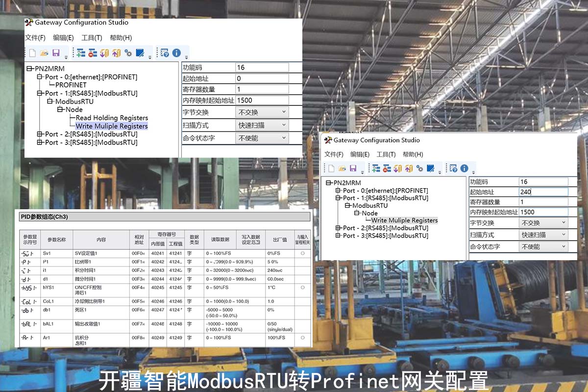
Task: Open the 扫描方式 dropdown in right window
Action: (x=543, y=235)
